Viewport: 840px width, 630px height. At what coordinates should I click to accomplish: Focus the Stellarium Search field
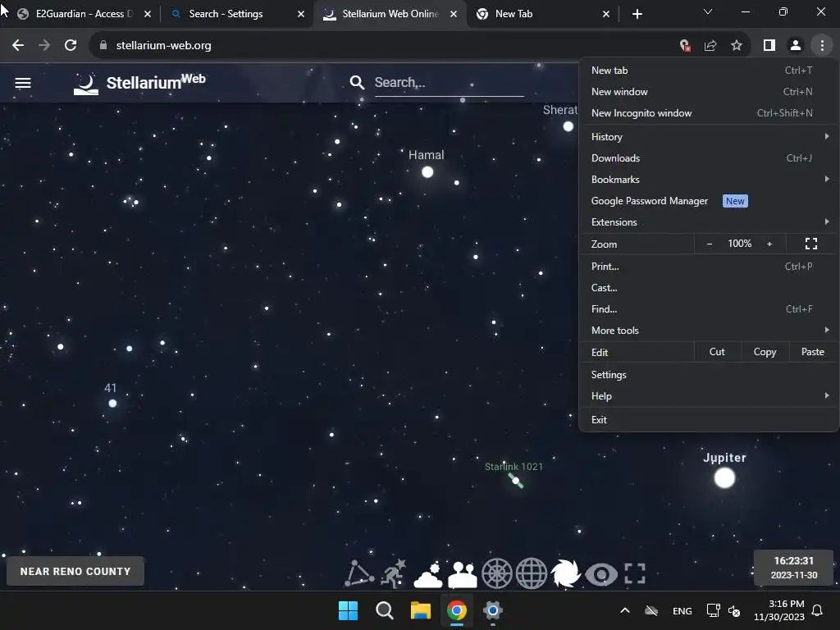point(449,83)
